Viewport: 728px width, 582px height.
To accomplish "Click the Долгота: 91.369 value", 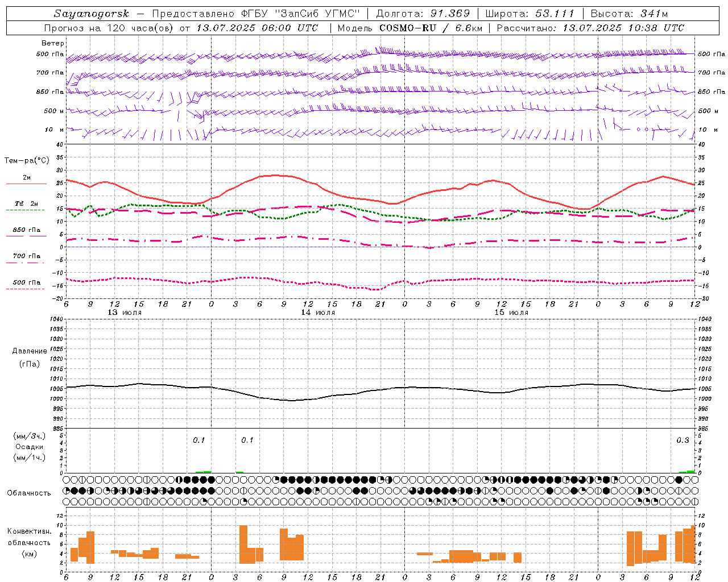I will [x=423, y=14].
